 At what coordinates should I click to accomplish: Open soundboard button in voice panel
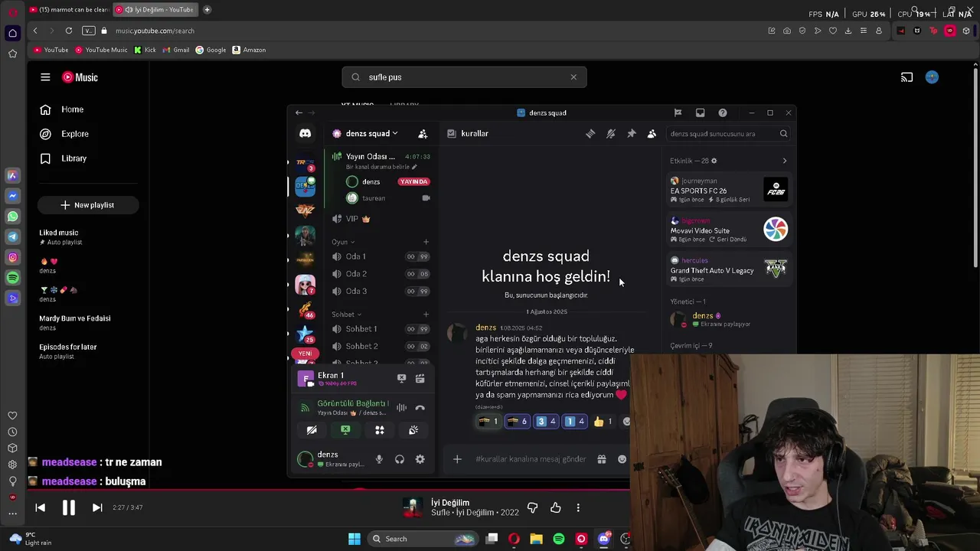(413, 430)
